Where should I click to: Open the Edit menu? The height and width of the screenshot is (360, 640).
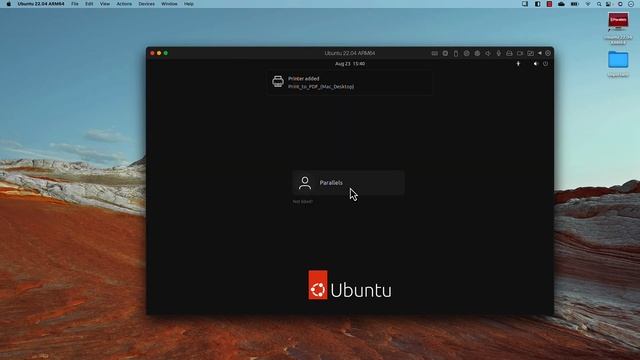pyautogui.click(x=89, y=4)
